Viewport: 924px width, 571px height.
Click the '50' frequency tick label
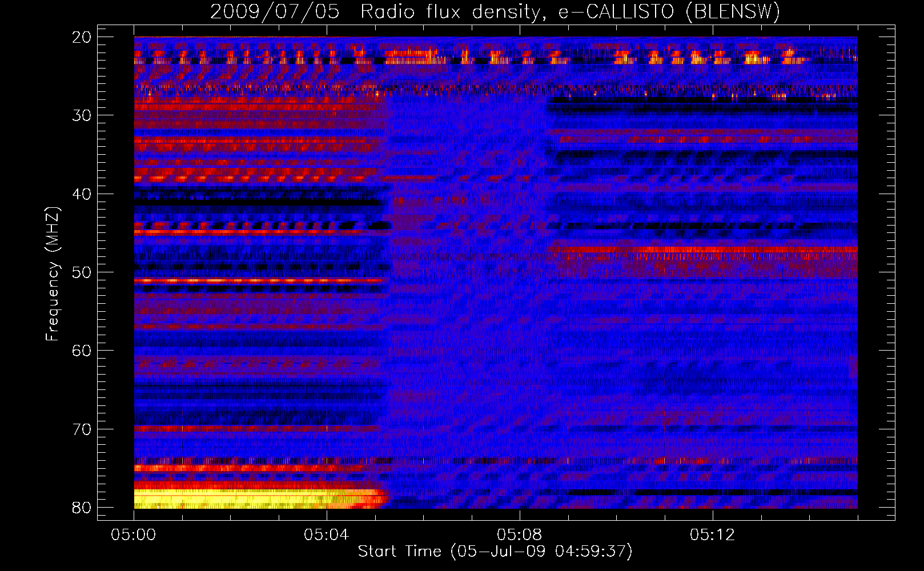(x=82, y=272)
